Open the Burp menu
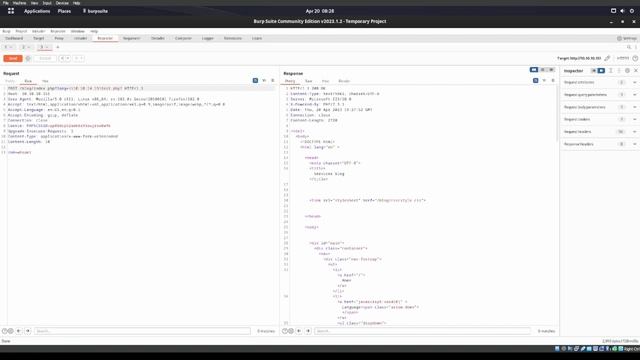 (6, 31)
